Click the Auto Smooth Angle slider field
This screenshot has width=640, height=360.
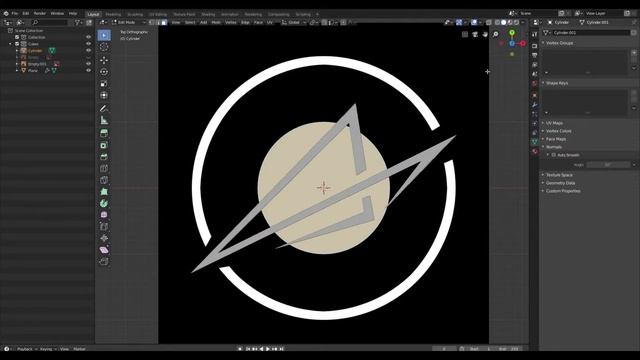608,165
